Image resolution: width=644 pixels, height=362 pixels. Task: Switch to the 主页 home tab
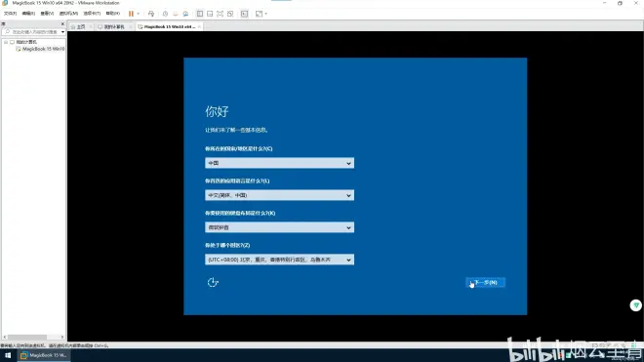coord(78,26)
